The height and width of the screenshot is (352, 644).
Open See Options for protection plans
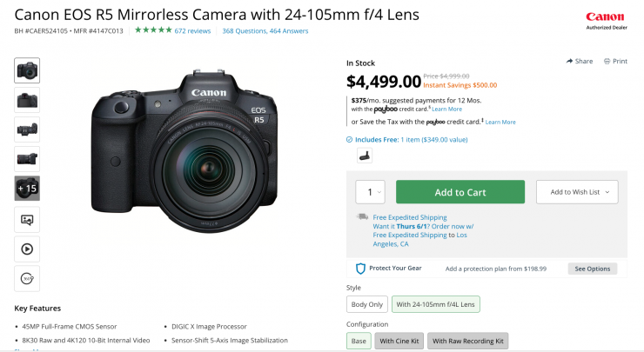592,269
